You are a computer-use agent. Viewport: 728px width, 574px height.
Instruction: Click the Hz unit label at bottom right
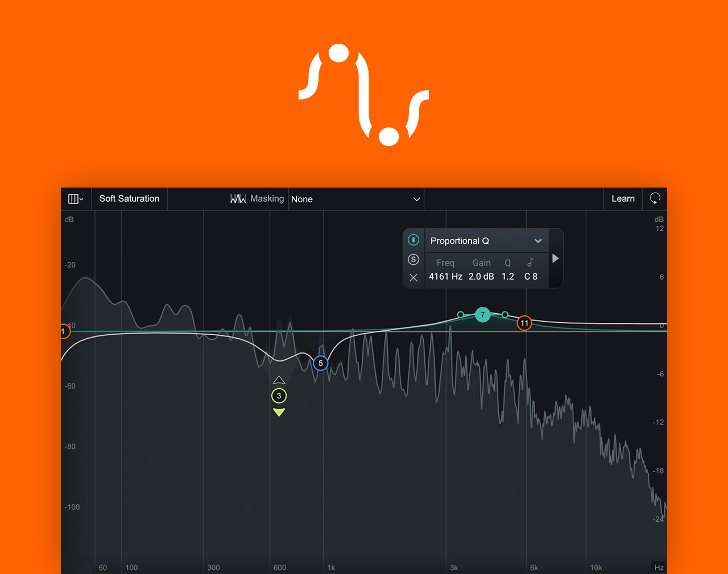(x=659, y=567)
